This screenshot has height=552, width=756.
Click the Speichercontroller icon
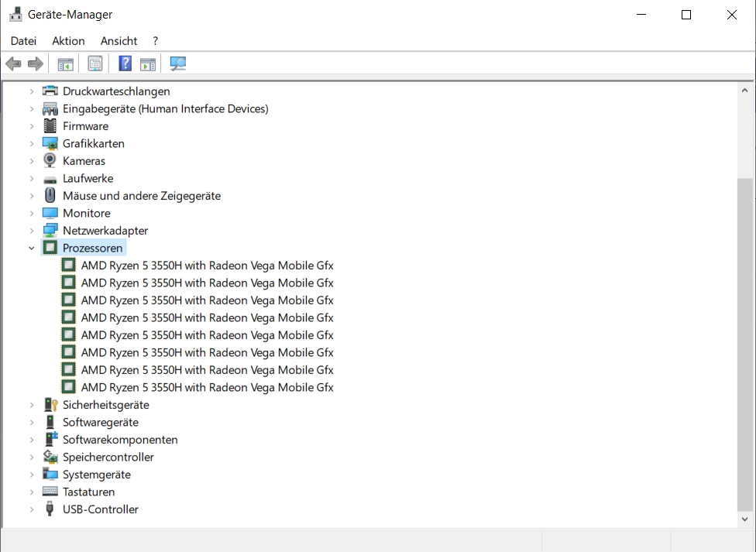(x=50, y=457)
